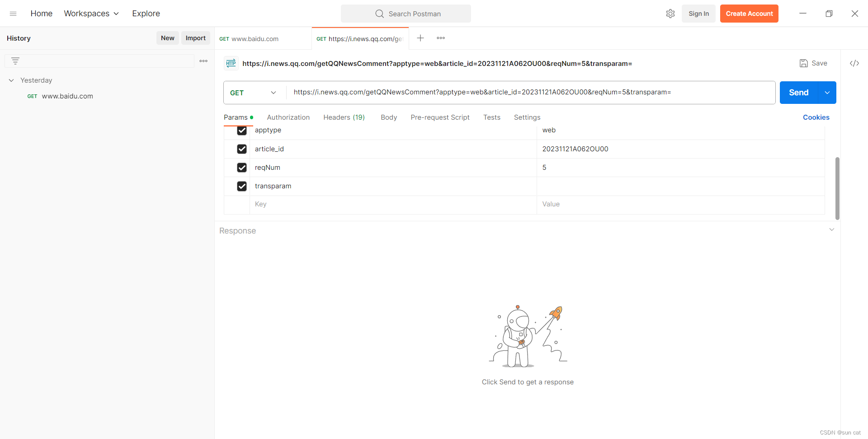Expand the Response panel chevron
This screenshot has height=439, width=868.
point(832,230)
